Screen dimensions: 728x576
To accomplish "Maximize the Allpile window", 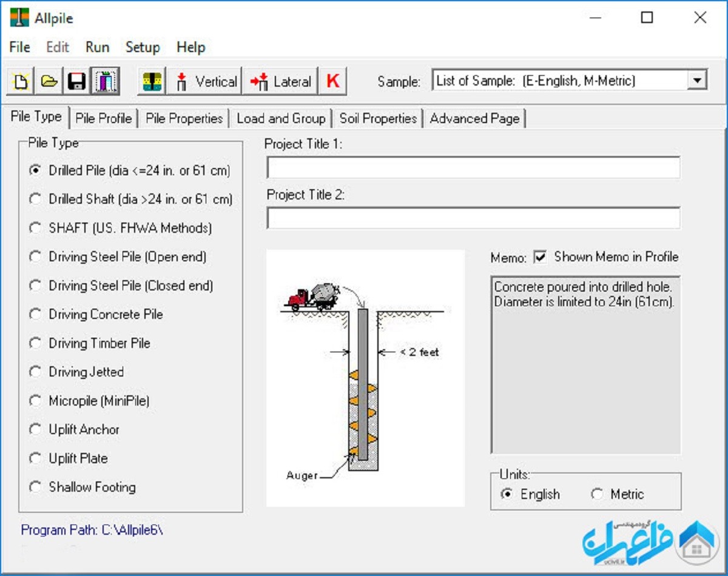I will pos(647,18).
